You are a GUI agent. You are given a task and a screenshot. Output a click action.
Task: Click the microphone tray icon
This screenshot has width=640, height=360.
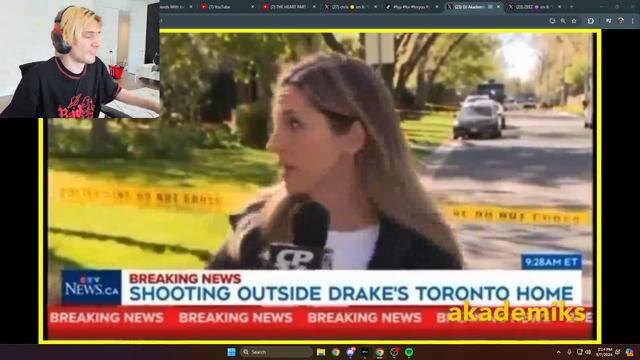(x=569, y=352)
